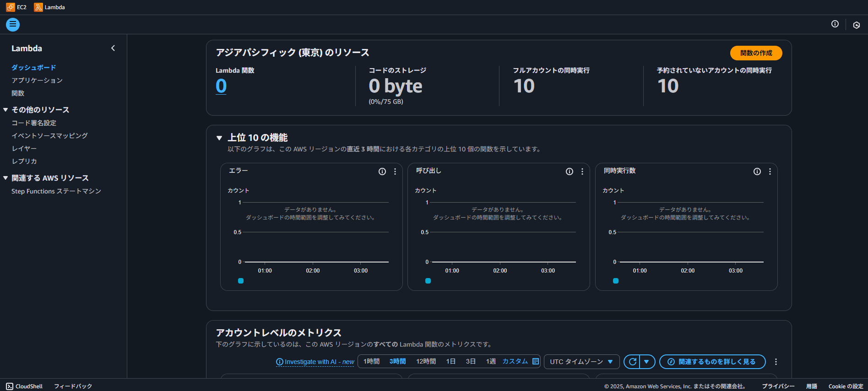This screenshot has height=391, width=868.
Task: Click Investigate with AI link
Action: click(x=315, y=362)
